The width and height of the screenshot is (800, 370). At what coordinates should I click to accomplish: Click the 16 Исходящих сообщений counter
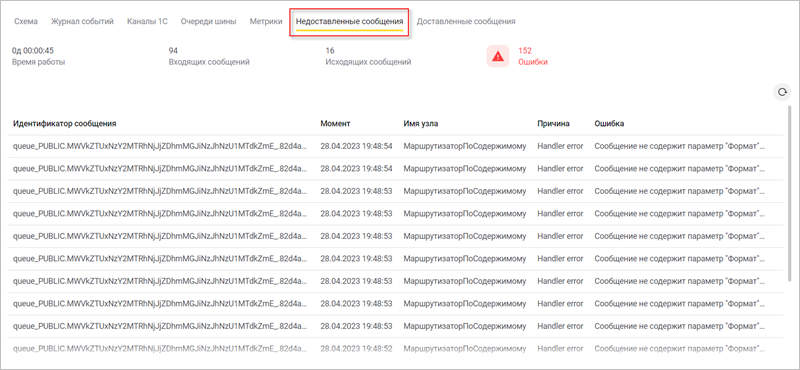[x=368, y=56]
